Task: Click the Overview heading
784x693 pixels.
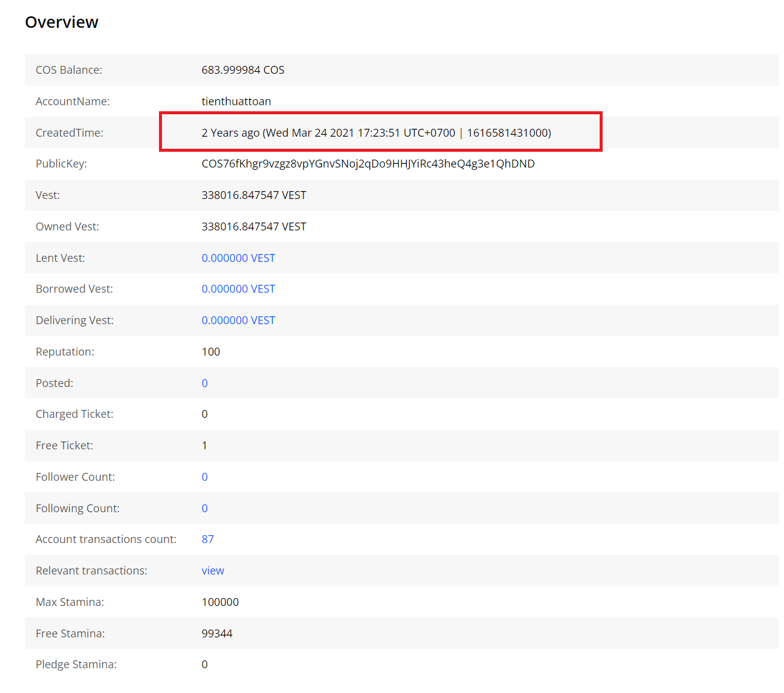Action: 62,22
